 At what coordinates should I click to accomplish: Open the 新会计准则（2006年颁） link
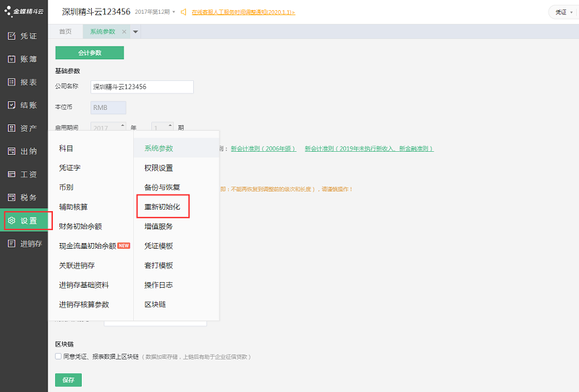point(263,149)
